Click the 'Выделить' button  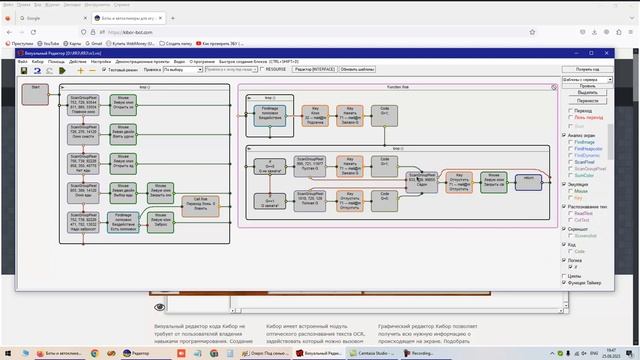[587, 93]
